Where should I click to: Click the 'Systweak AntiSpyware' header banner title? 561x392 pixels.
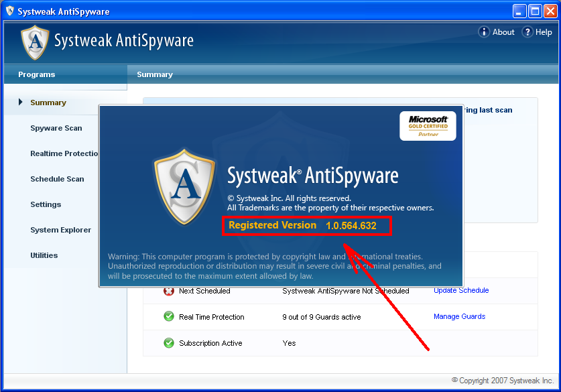[x=124, y=40]
